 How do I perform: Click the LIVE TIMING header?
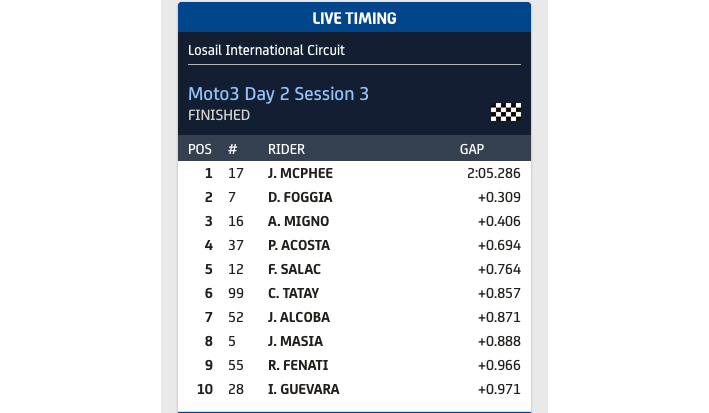(x=354, y=18)
